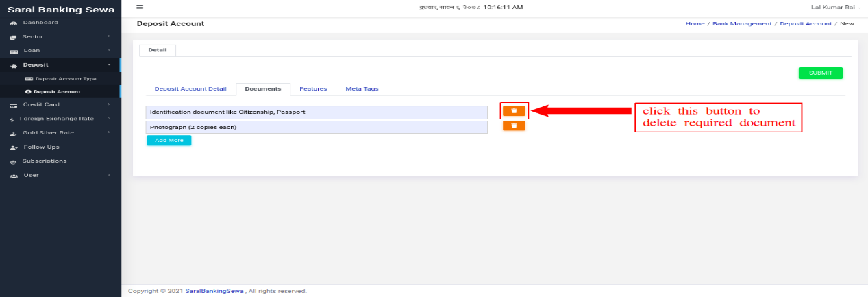Click the Follow Ups person icon
868x297 pixels.
14,147
